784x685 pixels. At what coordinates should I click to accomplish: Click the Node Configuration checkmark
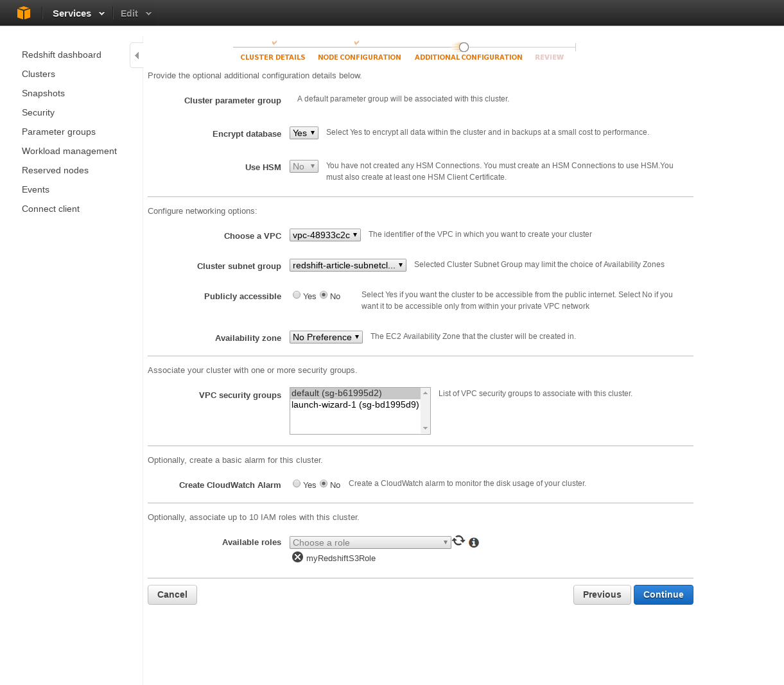tap(356, 42)
